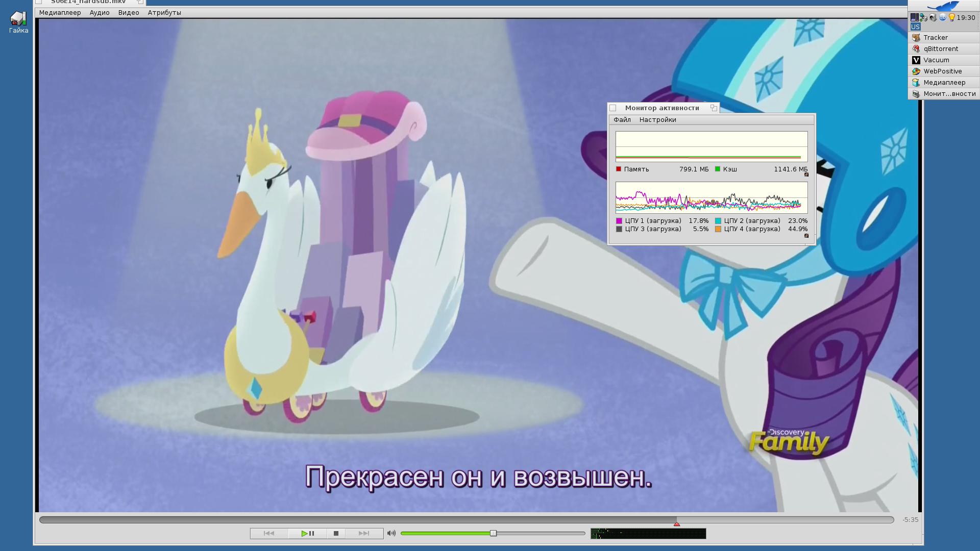Select the 44.9% CPU 4 value
This screenshot has height=551, width=980.
(x=798, y=229)
